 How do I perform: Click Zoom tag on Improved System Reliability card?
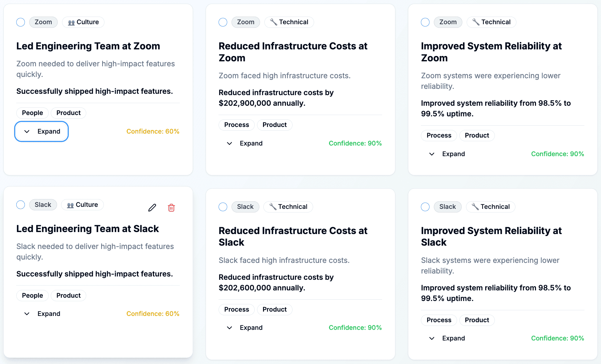[x=448, y=22]
